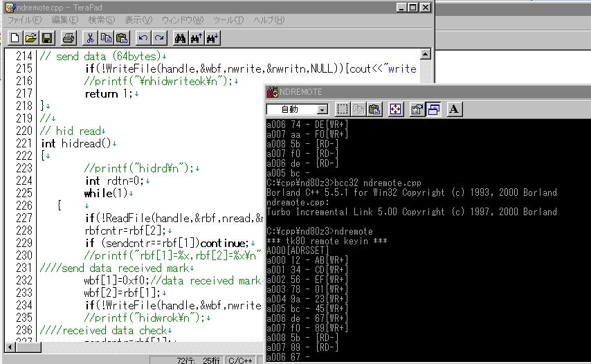The width and height of the screenshot is (591, 364).
Task: Find next match with binoculars down icon
Action: (x=212, y=38)
